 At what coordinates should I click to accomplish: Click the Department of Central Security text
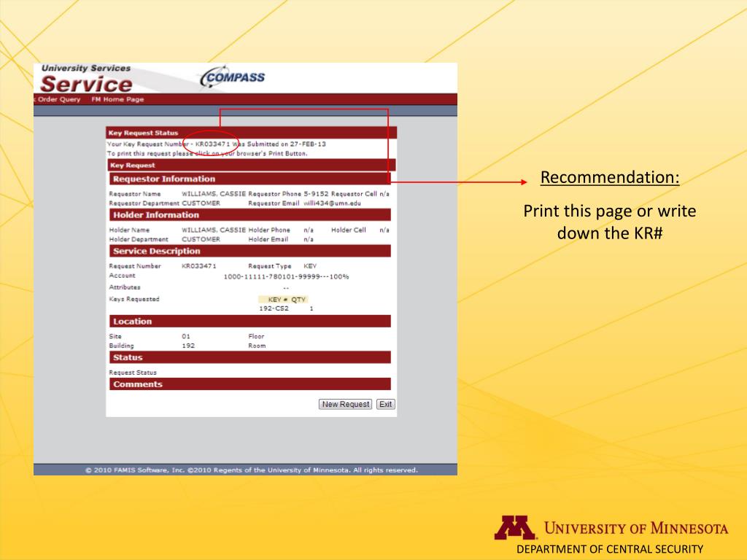coord(610,549)
